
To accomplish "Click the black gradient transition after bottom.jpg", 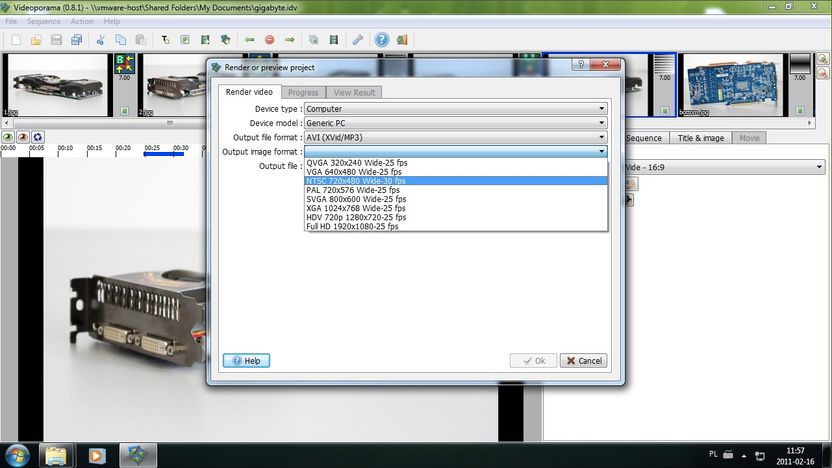I will (x=800, y=64).
